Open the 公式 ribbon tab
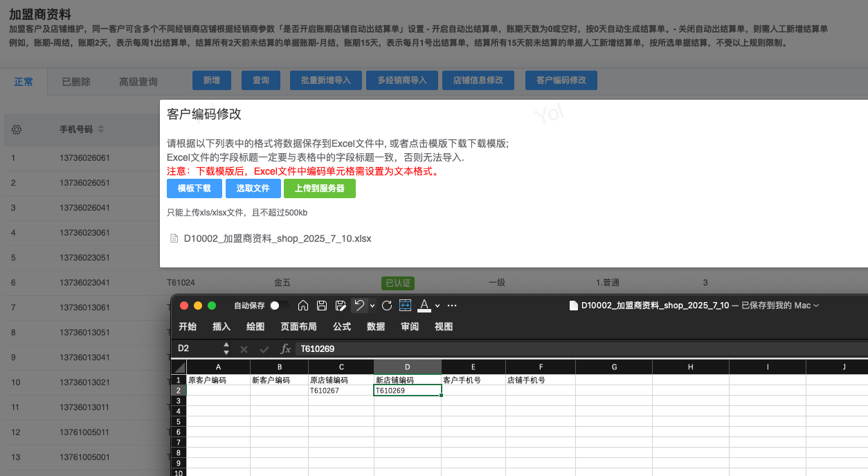 pyautogui.click(x=342, y=327)
